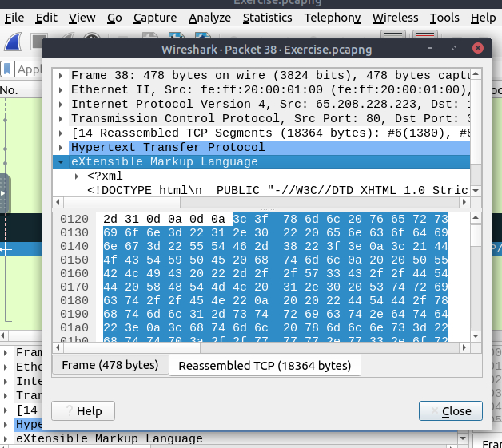The height and width of the screenshot is (448, 502).
Task: Click hex offset 0120 label
Action: 74,220
